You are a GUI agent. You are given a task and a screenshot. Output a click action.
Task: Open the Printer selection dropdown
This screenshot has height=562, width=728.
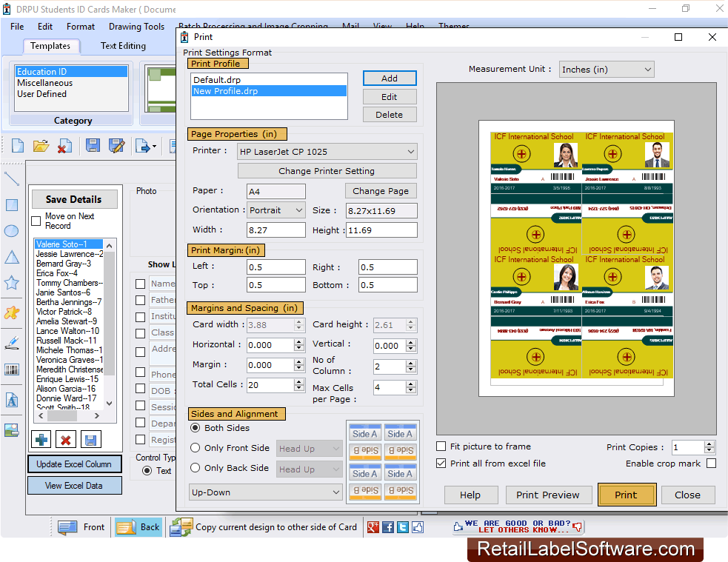[x=411, y=151]
